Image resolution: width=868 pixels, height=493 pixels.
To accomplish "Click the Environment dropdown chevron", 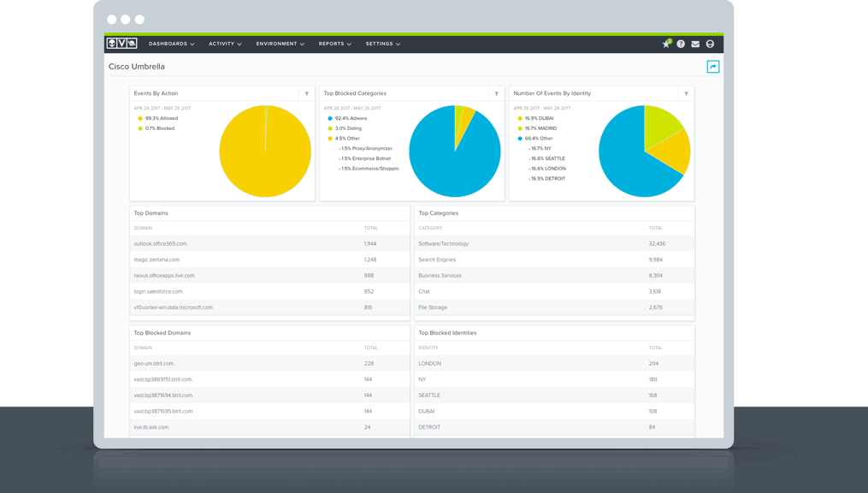I will pyautogui.click(x=302, y=45).
